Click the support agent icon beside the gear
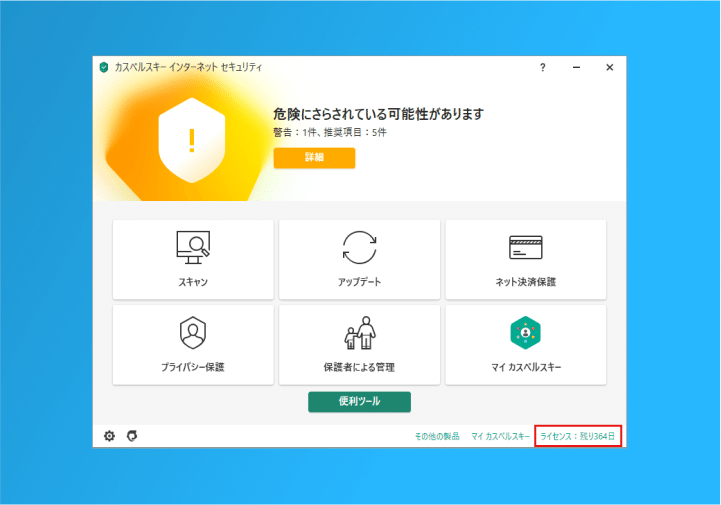This screenshot has height=505, width=721. (x=132, y=436)
